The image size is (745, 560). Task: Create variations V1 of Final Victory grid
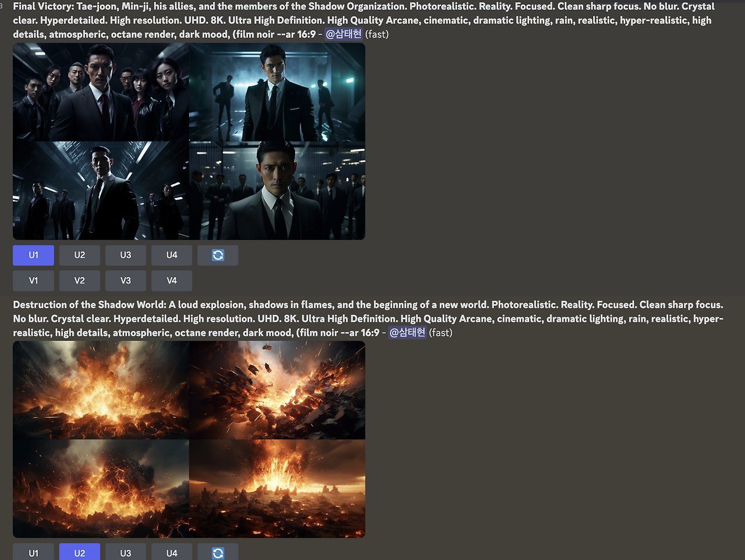tap(33, 281)
